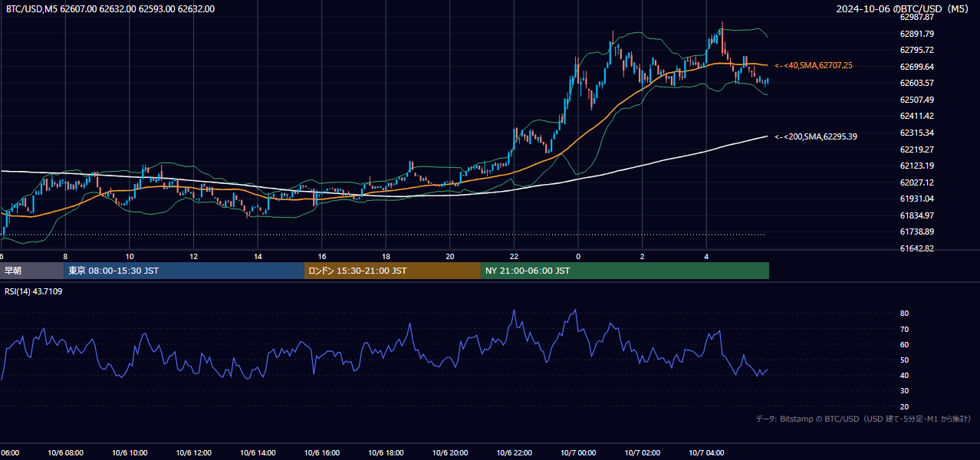Click hour label 22 under the price chart
Screen dimensions: 980x460
pos(514,257)
